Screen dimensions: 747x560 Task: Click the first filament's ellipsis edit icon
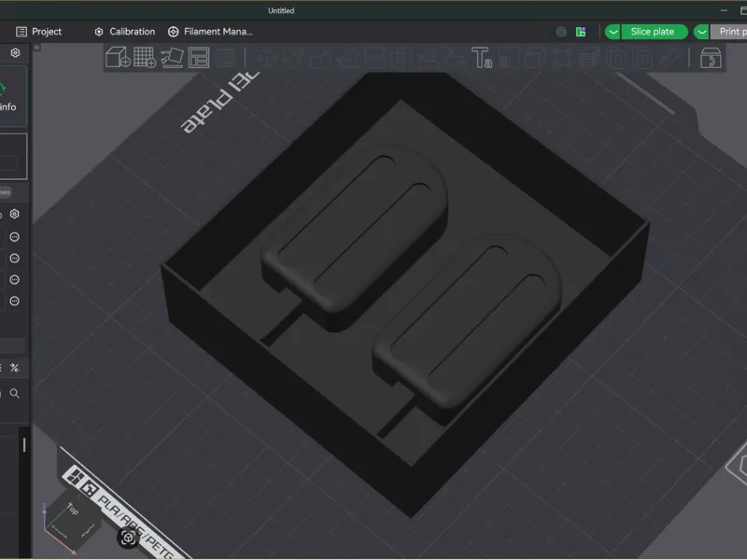tap(14, 237)
